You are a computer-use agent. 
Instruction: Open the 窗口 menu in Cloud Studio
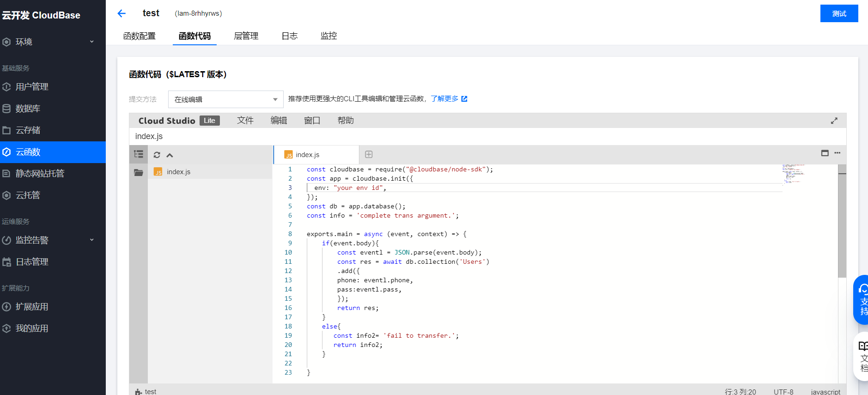pos(312,121)
